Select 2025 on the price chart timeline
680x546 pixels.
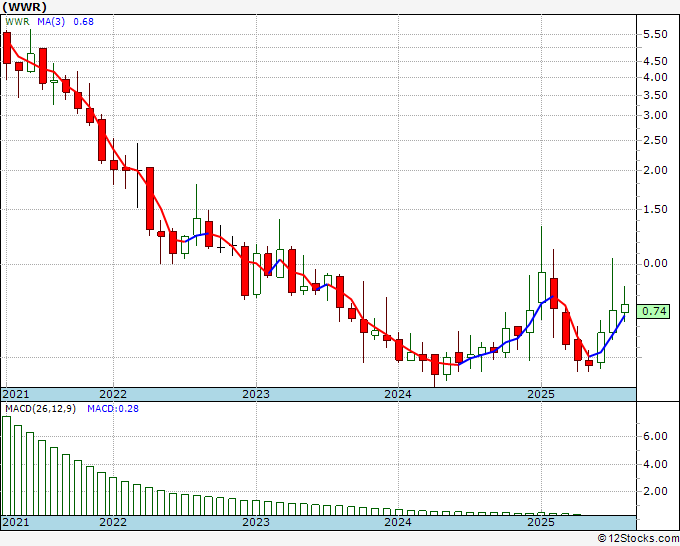coord(540,394)
